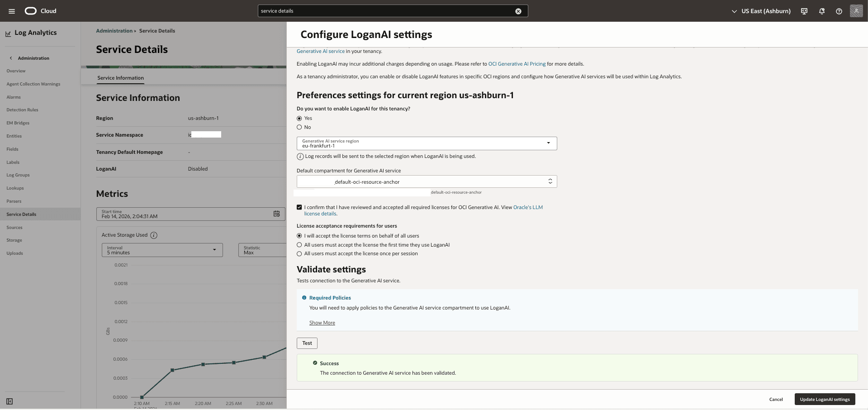Open the Generative AI service link
The width and height of the screenshot is (868, 410).
pyautogui.click(x=320, y=51)
